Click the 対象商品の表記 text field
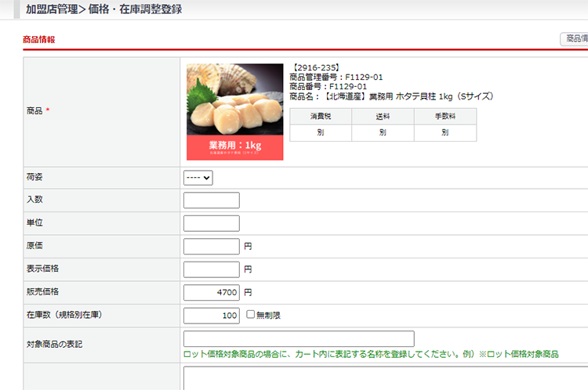Viewport: 588px width, 390px height. 299,339
